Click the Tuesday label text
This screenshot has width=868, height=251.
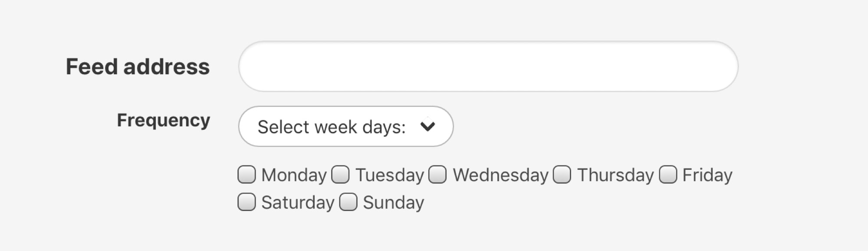tap(389, 175)
